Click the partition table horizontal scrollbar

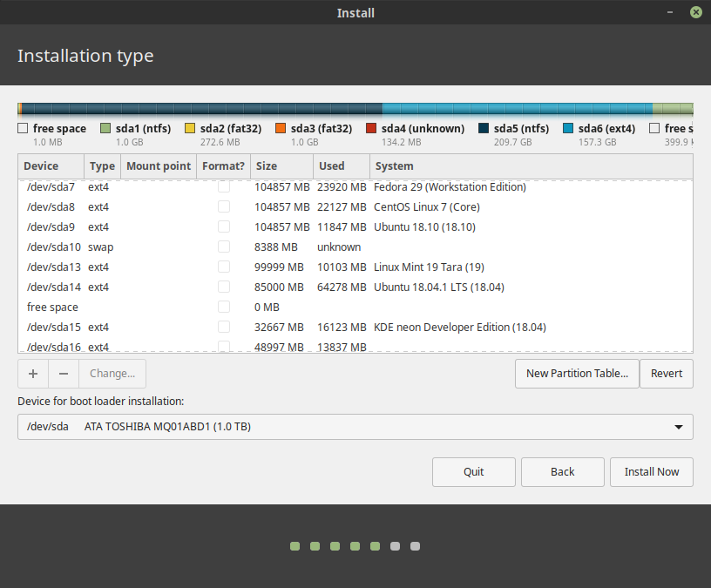coord(349,351)
